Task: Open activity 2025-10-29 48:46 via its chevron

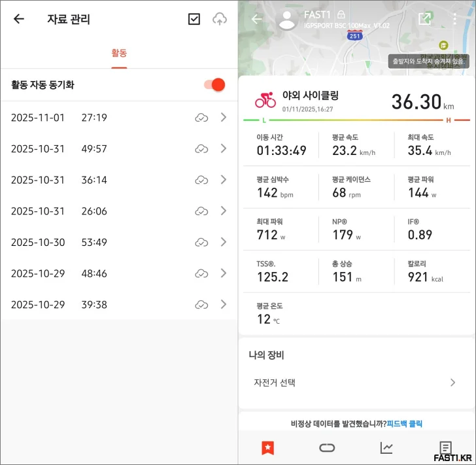Action: pyautogui.click(x=224, y=273)
